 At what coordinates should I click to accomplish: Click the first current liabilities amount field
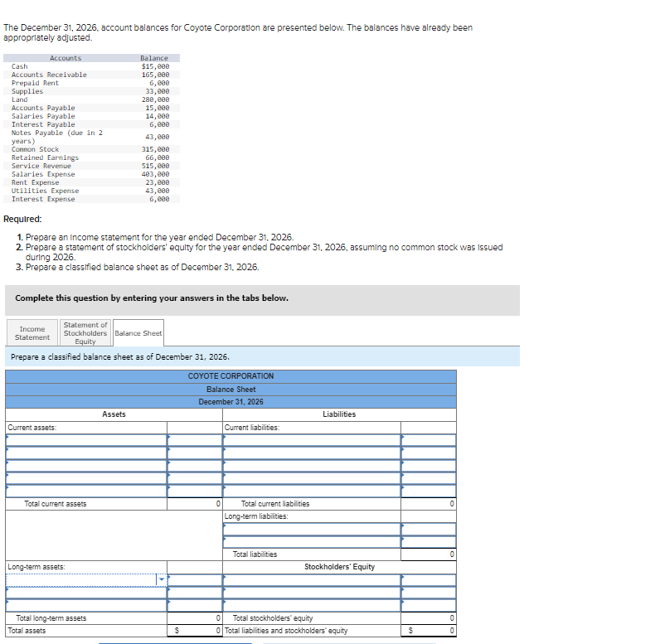click(x=429, y=440)
